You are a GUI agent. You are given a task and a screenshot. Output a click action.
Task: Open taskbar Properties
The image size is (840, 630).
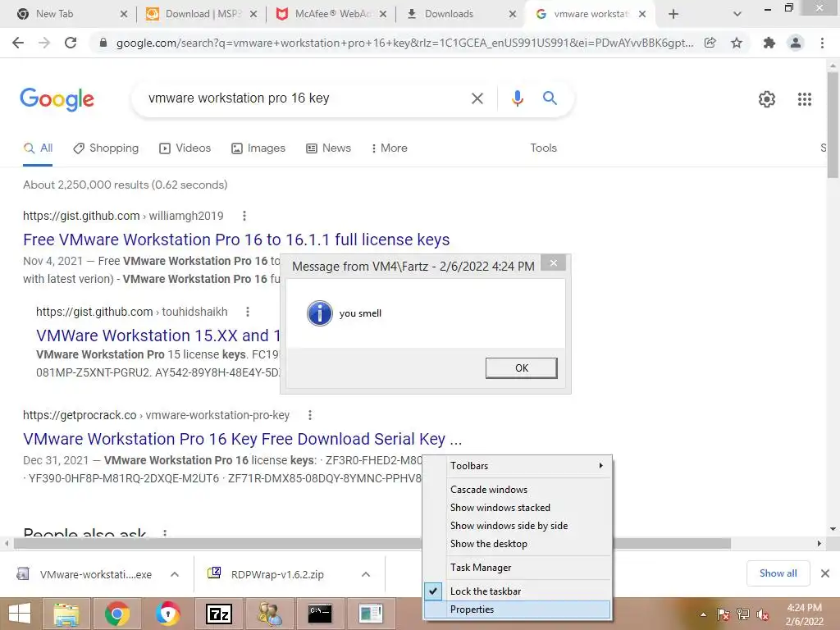518,609
